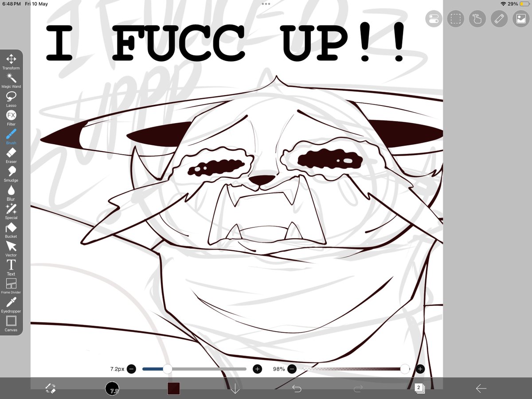Select the Vector tool
532x399 pixels.
tap(11, 249)
